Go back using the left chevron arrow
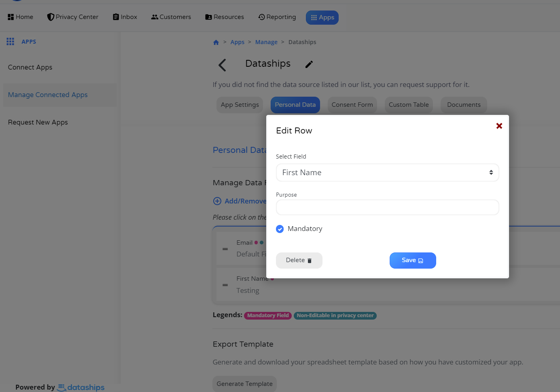The width and height of the screenshot is (560, 392). [222, 65]
